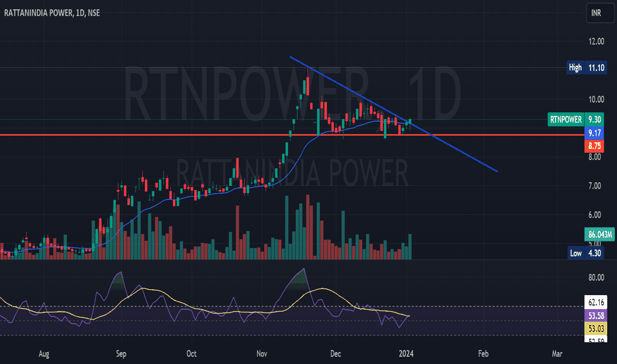The height and width of the screenshot is (364, 617).
Task: Click the Mar label on time axis
Action: pos(557,354)
